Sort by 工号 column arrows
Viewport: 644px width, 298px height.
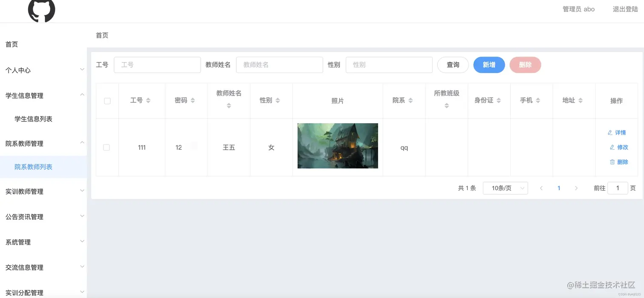(x=148, y=101)
